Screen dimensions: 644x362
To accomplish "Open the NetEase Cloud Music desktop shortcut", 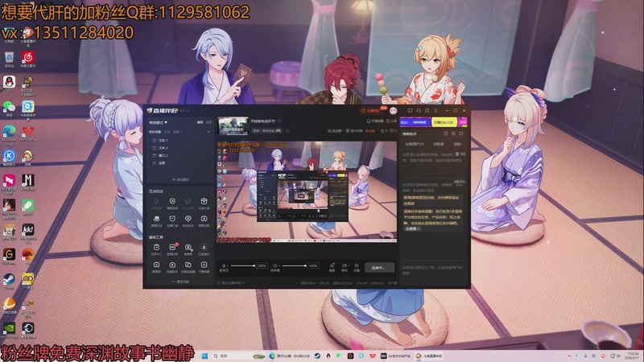I will (28, 59).
